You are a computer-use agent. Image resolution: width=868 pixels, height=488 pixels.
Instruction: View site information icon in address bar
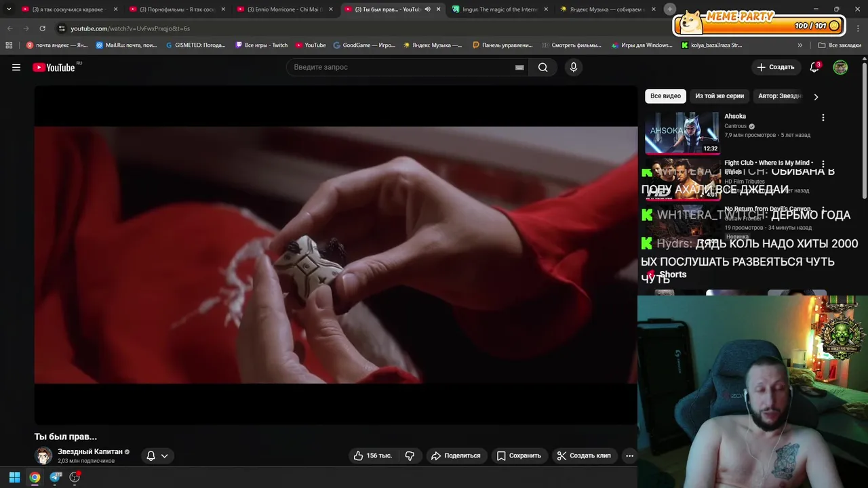pos(62,28)
